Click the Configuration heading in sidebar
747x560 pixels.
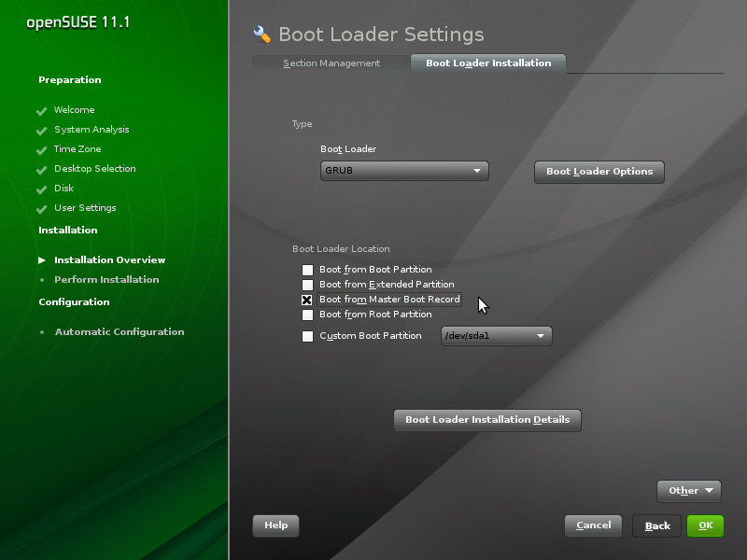point(75,301)
